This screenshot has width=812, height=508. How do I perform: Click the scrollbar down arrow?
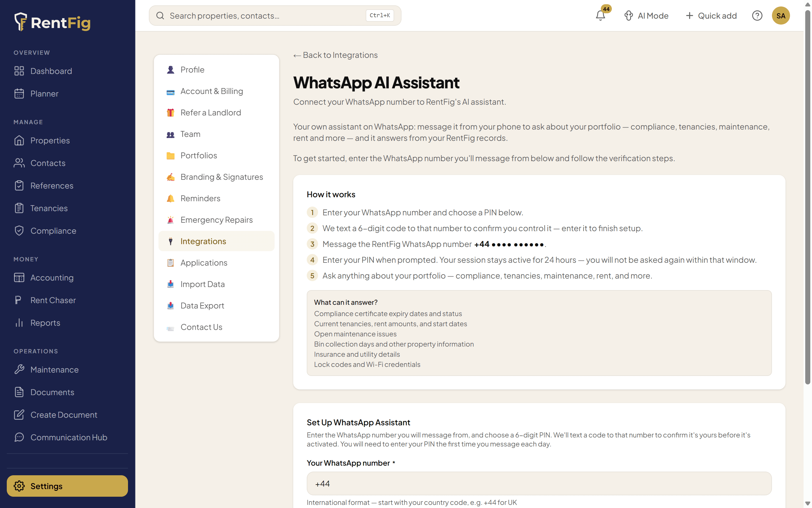pyautogui.click(x=808, y=503)
